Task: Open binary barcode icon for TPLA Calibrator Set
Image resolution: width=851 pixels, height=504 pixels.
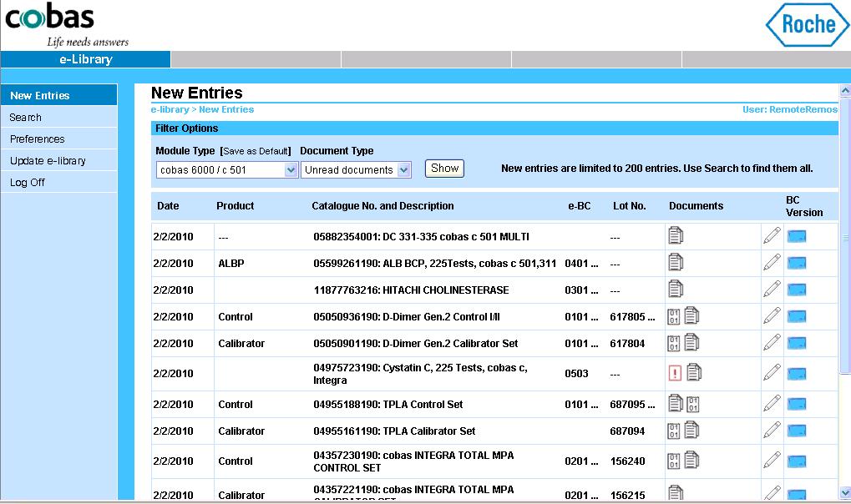Action: pos(673,431)
